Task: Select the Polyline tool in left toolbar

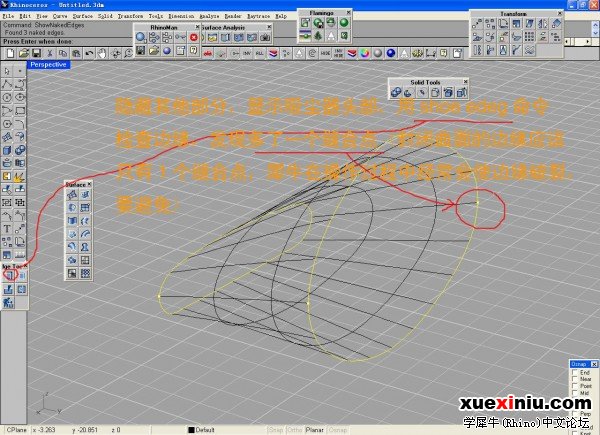Action: 7,84
